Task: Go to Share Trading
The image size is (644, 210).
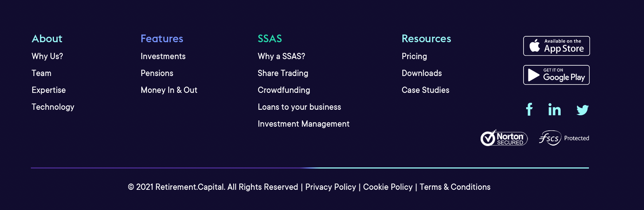Action: click(x=283, y=73)
